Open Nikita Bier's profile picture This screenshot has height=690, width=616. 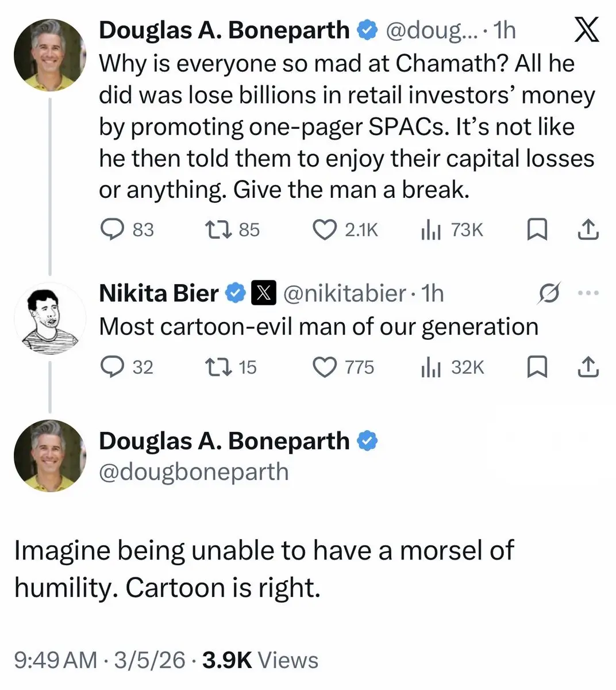(49, 318)
